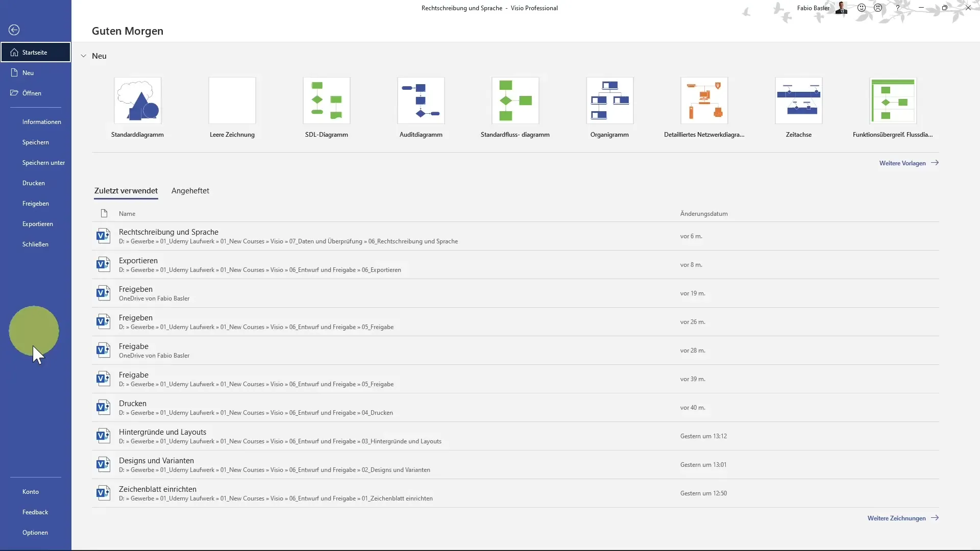This screenshot has height=551, width=980.
Task: Expand the Neu section chevron
Action: pos(83,55)
